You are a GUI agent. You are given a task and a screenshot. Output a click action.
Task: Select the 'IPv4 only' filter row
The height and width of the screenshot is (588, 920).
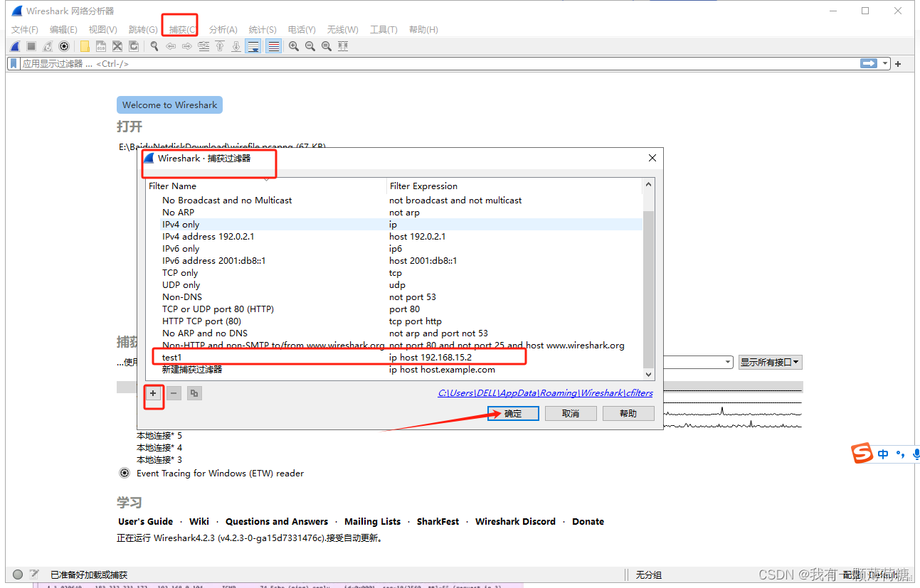pos(394,224)
